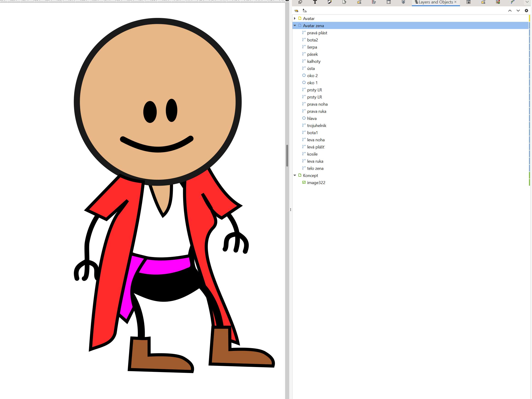Move selection down with the down arrow

518,11
